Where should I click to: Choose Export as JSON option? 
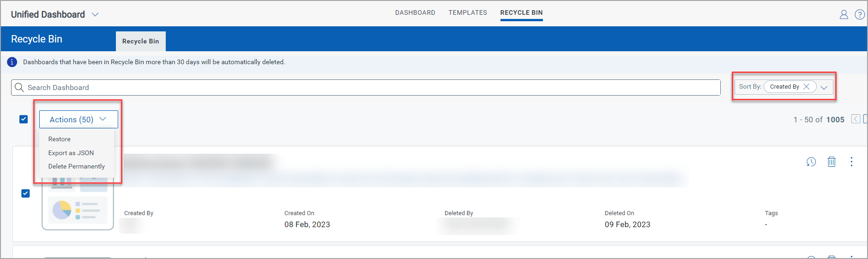tap(71, 153)
